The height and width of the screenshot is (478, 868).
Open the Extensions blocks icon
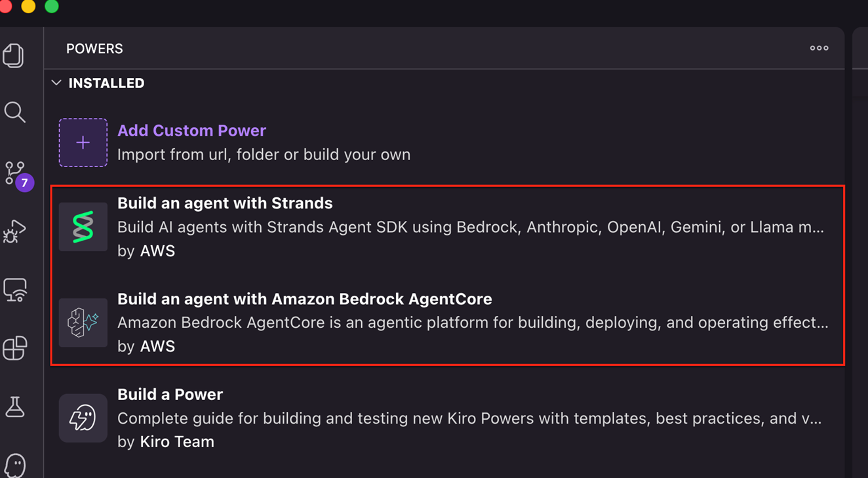[x=14, y=348]
